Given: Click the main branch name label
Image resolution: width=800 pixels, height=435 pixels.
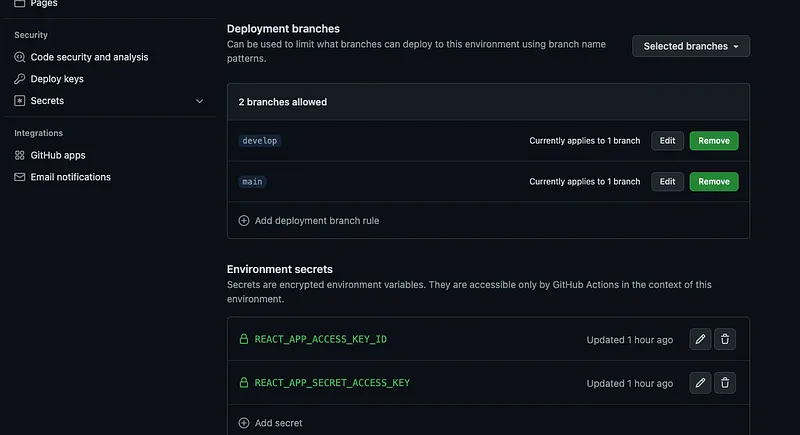Looking at the screenshot, I should (252, 182).
